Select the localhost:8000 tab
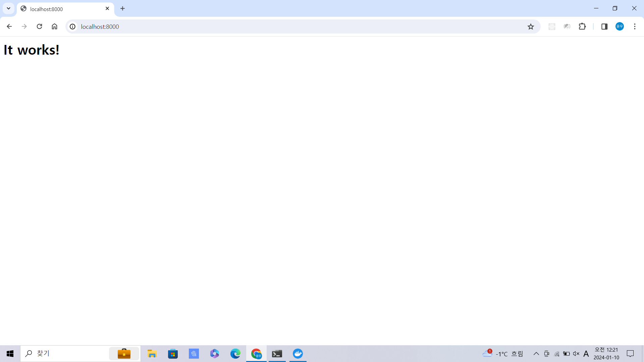The image size is (644, 362). (60, 9)
